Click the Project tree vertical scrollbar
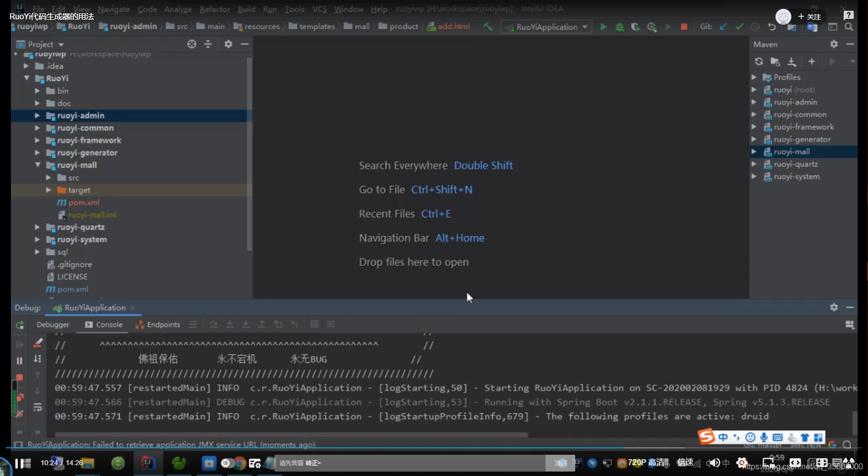 click(x=249, y=154)
